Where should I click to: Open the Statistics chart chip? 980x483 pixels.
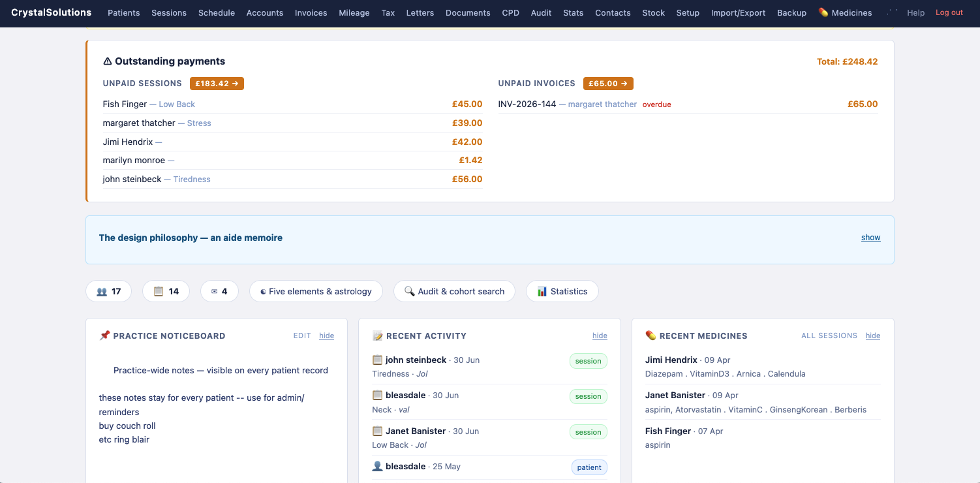(562, 291)
